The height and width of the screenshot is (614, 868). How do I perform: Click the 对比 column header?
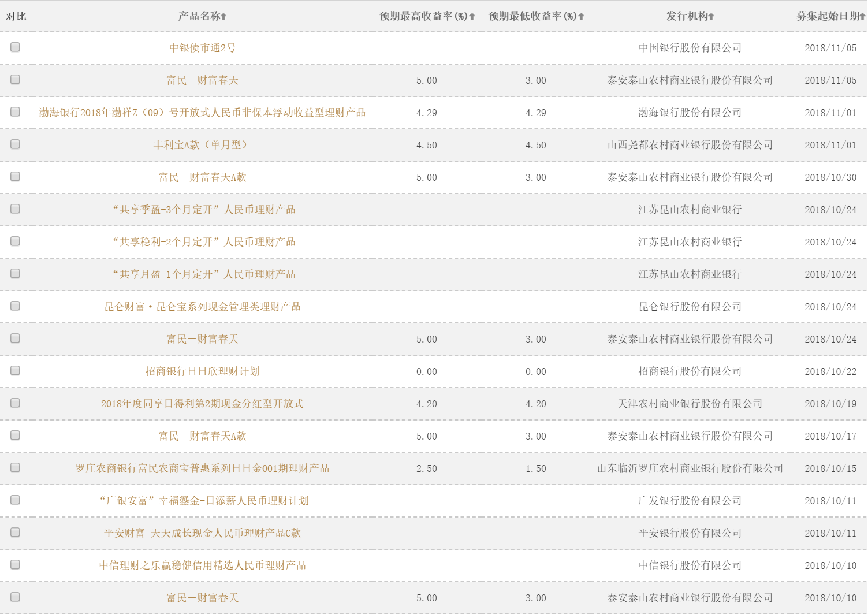tap(16, 16)
